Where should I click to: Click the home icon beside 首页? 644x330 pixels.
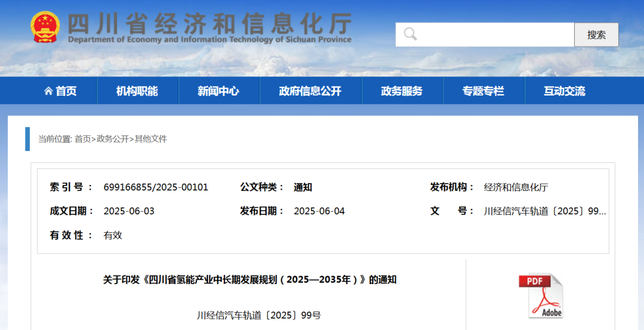(48, 91)
